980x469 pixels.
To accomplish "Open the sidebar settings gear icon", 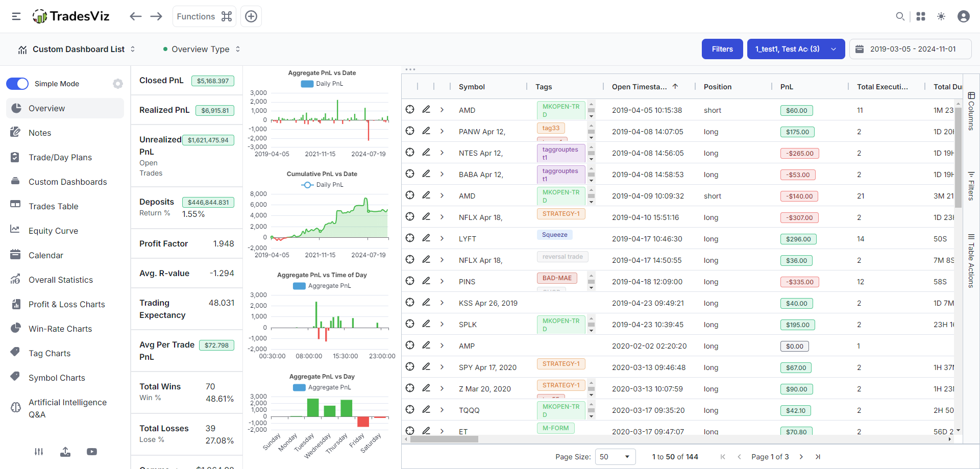I will pos(118,84).
